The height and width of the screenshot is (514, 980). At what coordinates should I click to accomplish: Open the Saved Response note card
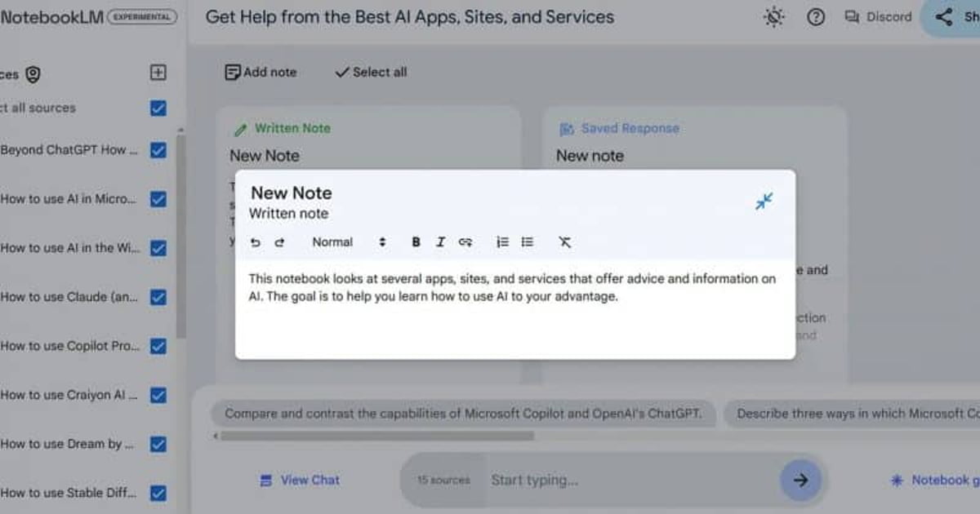pos(694,139)
